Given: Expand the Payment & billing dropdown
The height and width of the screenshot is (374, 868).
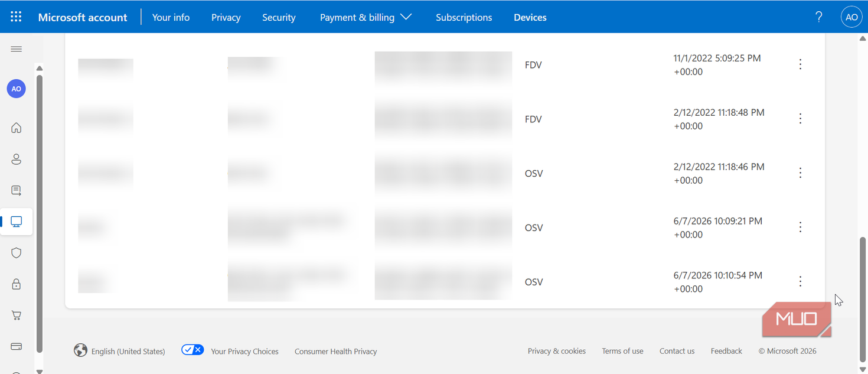Looking at the screenshot, I should pos(366,17).
